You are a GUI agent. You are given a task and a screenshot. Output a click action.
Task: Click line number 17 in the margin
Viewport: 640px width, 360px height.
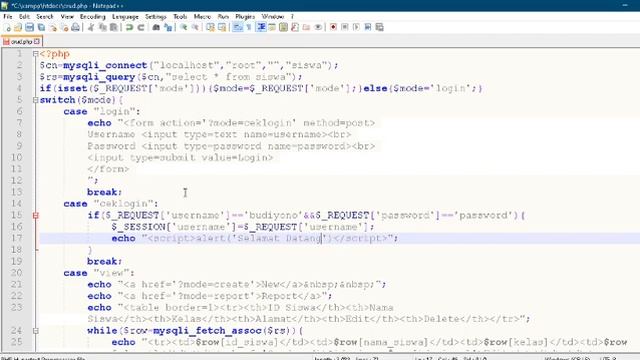point(16,238)
